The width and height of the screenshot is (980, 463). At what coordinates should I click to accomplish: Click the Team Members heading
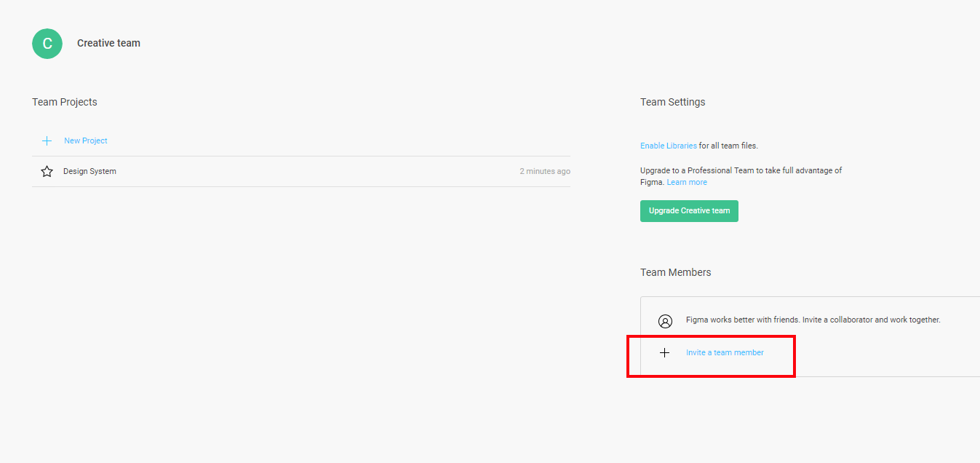pos(676,272)
